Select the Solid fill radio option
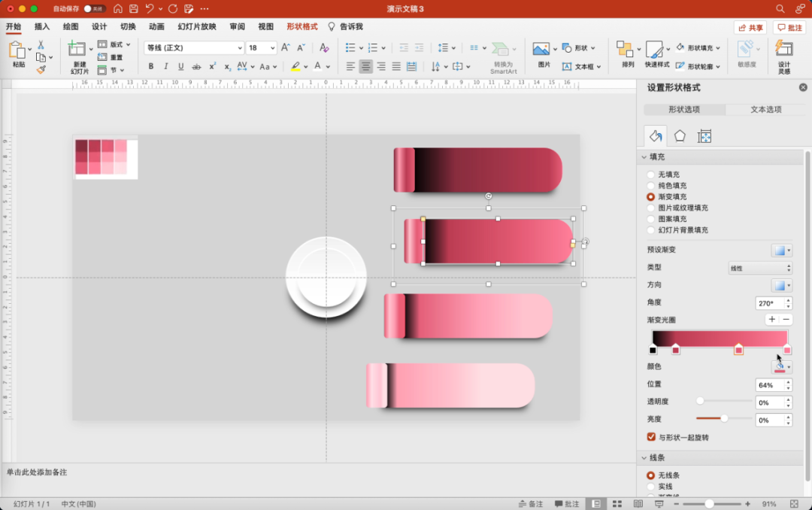Viewport: 812px width, 510px height. [650, 186]
